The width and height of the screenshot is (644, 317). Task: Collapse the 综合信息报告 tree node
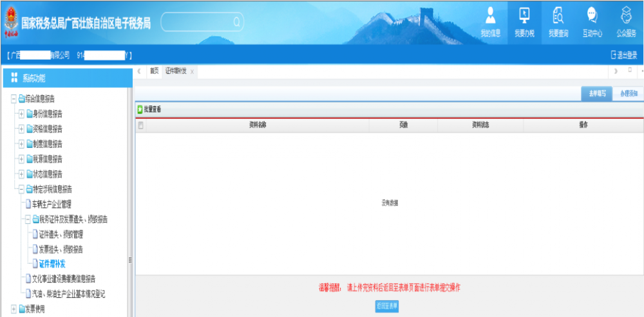[14, 98]
